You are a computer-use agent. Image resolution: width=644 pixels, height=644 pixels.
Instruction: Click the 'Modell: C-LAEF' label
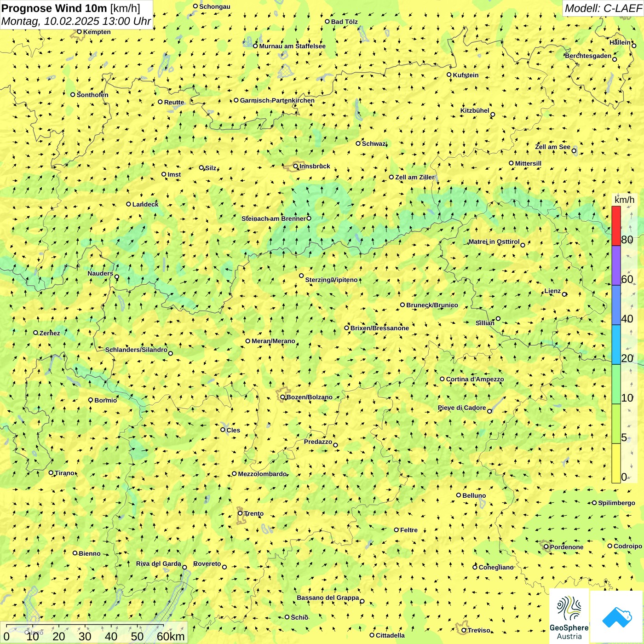pyautogui.click(x=603, y=8)
